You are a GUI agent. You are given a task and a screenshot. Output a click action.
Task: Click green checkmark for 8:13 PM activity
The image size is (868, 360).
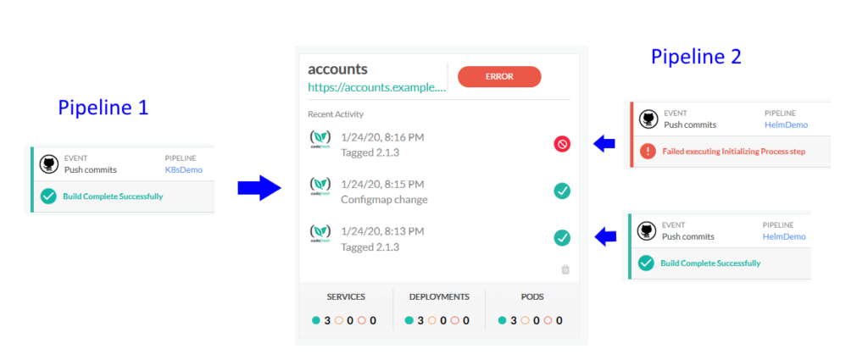pos(562,238)
